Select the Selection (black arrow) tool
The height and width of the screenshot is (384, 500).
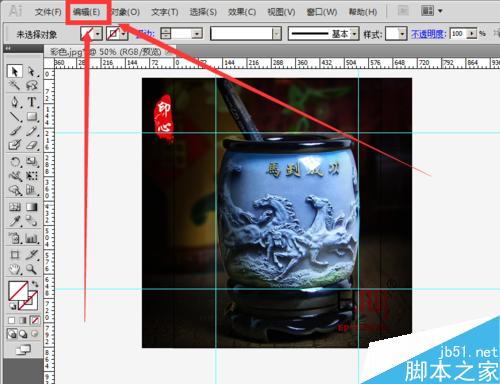click(x=15, y=72)
